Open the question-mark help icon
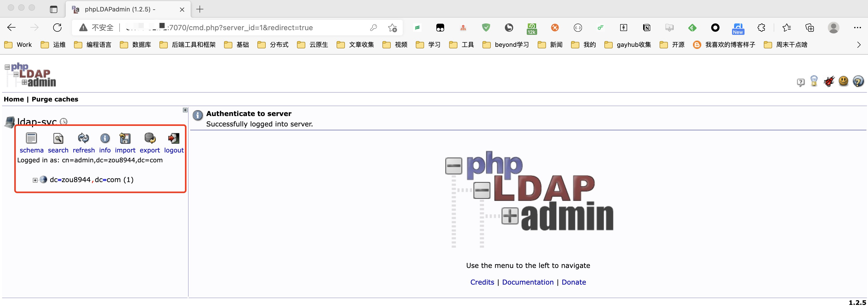This screenshot has width=868, height=308. (858, 81)
